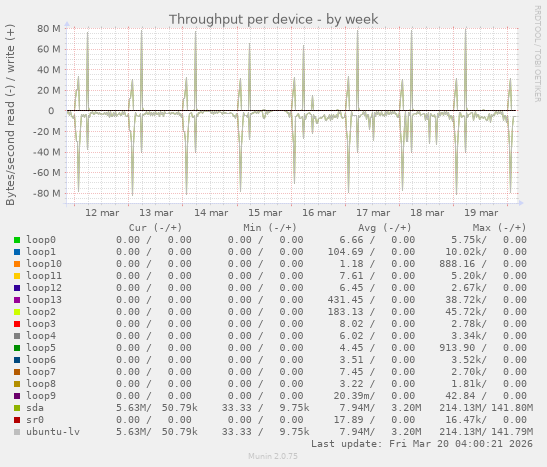Click the loop8 legend label
This screenshot has height=467, width=547.
(x=41, y=383)
